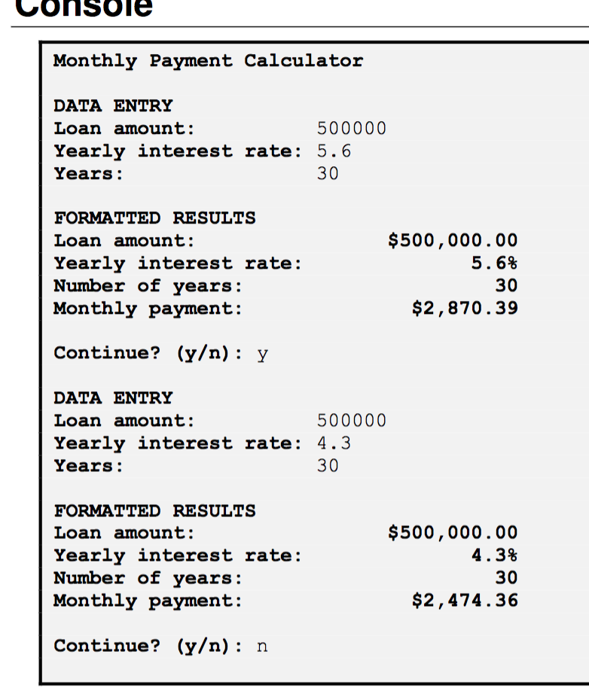The image size is (589, 700).
Task: Select the $2,474.36 monthly payment value
Action: click(x=465, y=600)
